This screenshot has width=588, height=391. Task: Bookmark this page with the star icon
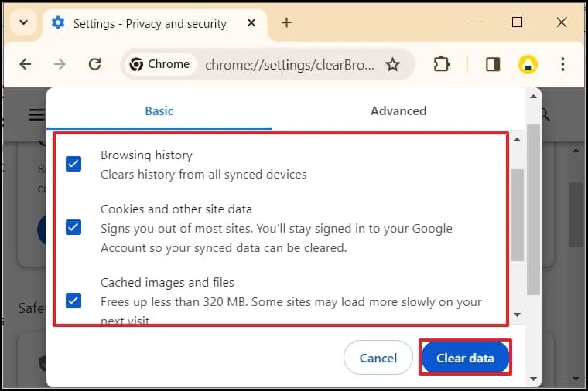point(393,65)
